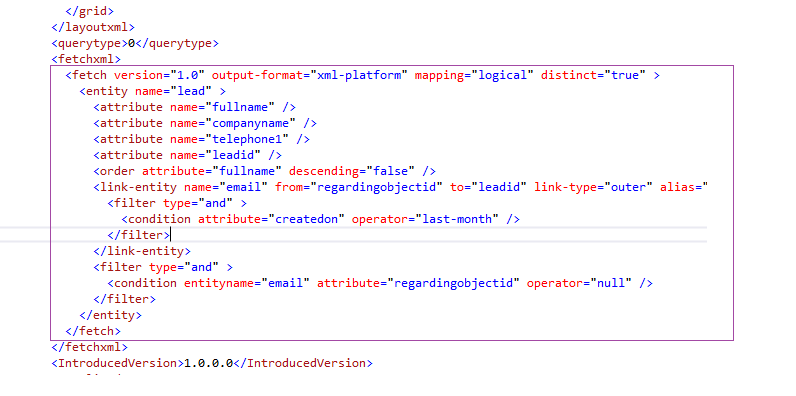Click the alias= attribute at line end
This screenshot has width=796, height=396.
(684, 187)
